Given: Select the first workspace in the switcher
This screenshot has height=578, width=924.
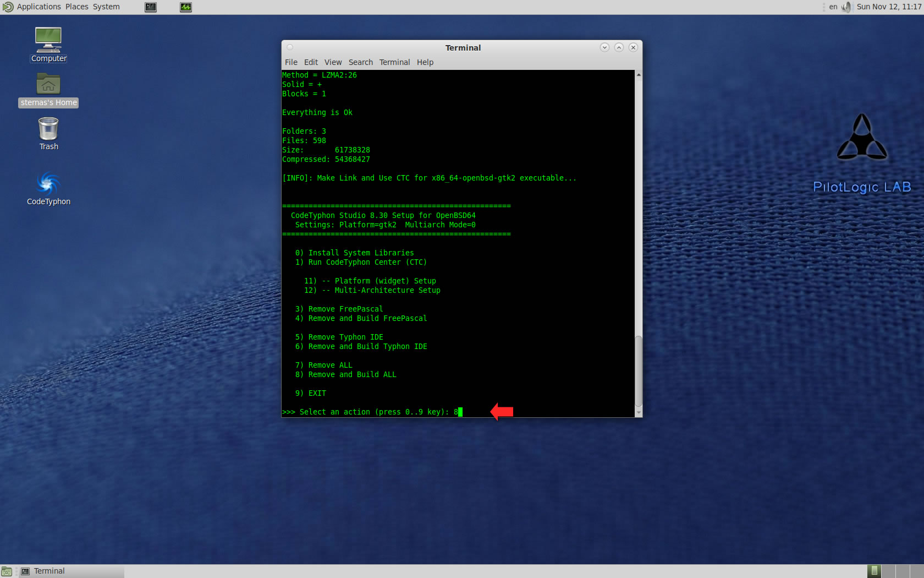Looking at the screenshot, I should (874, 571).
